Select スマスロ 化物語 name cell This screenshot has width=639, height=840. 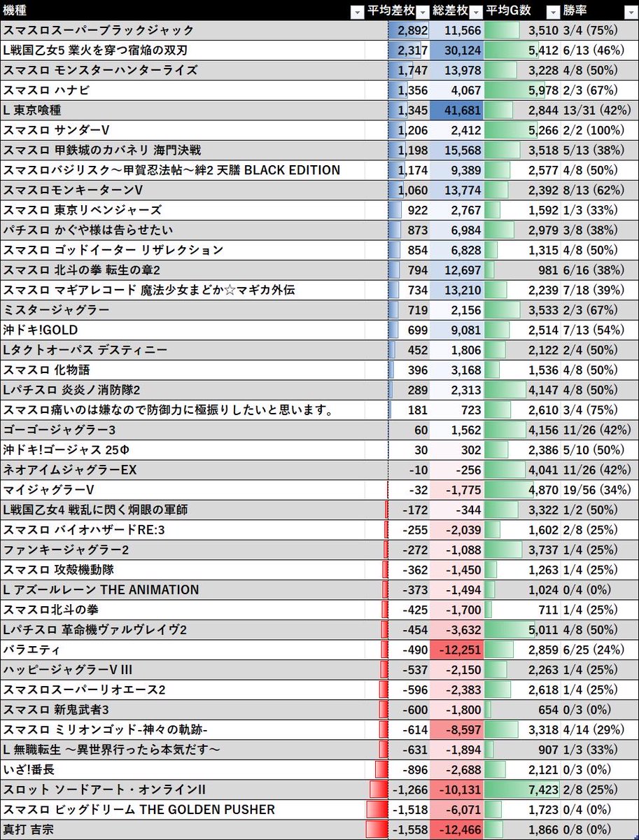pos(183,370)
